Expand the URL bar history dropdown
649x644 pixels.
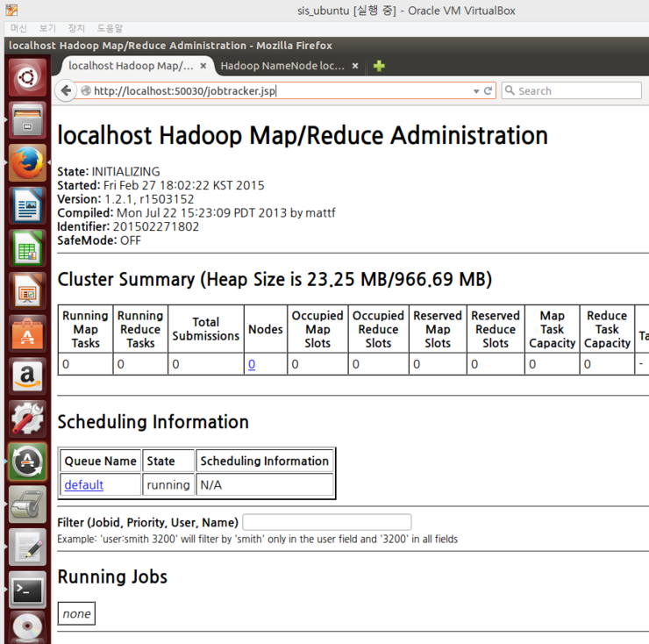(476, 90)
